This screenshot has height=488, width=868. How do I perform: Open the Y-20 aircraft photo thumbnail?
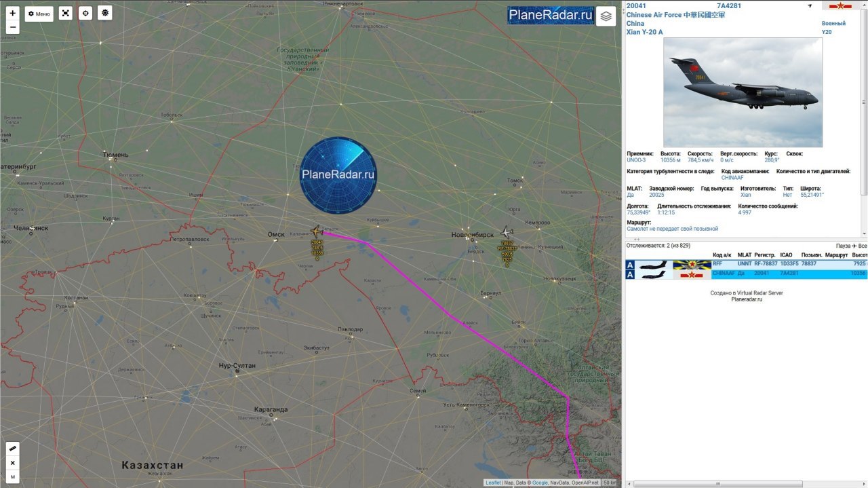point(743,92)
